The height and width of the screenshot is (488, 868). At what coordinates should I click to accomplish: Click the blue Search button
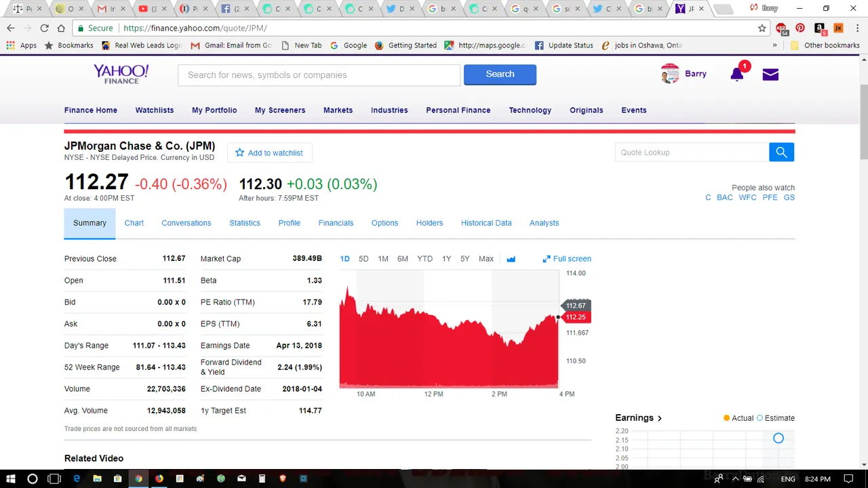pos(500,75)
